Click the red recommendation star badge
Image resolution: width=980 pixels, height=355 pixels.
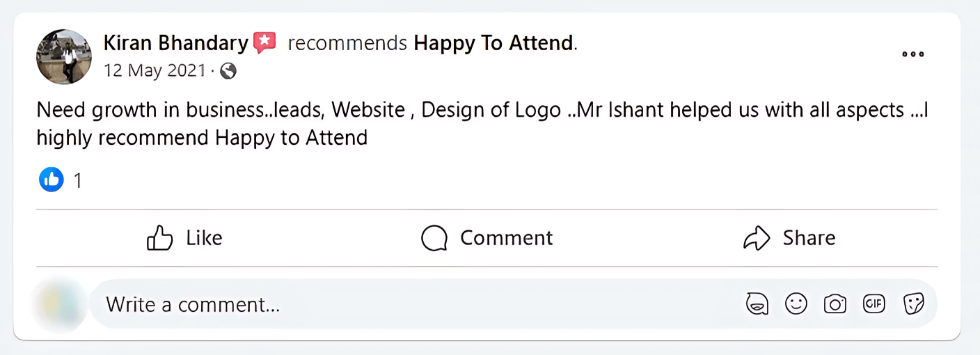[x=264, y=43]
